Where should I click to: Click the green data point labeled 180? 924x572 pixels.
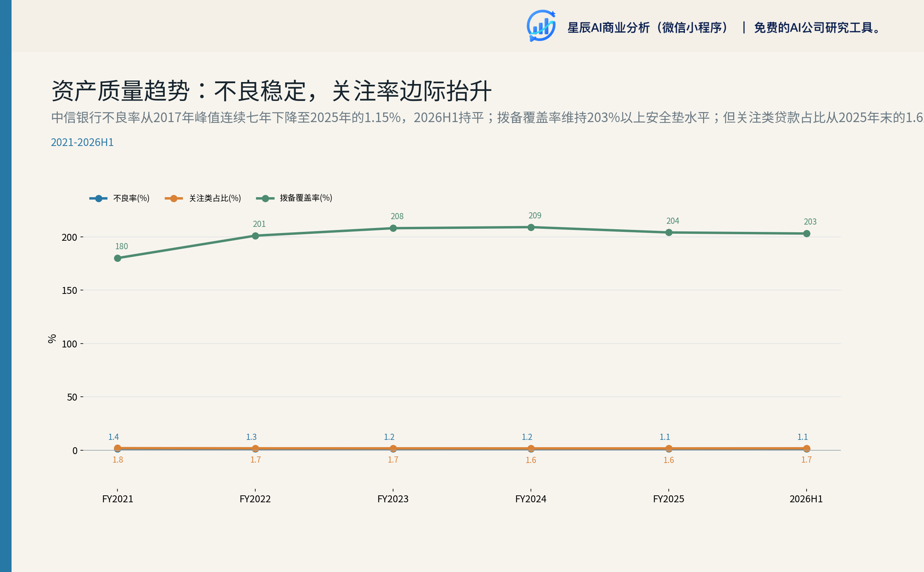[118, 258]
